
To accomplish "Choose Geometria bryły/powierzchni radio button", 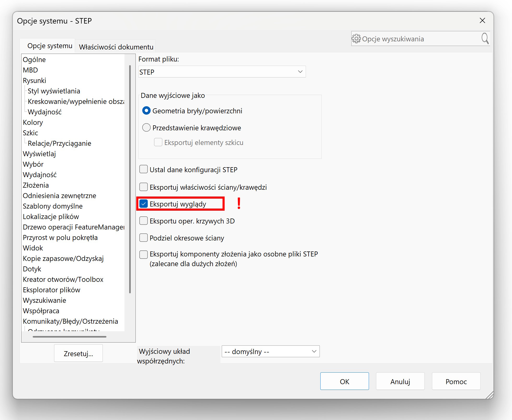I will (146, 111).
